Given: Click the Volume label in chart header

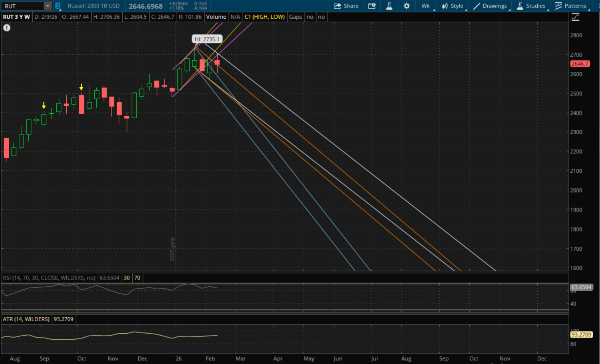Looking at the screenshot, I should click(216, 17).
